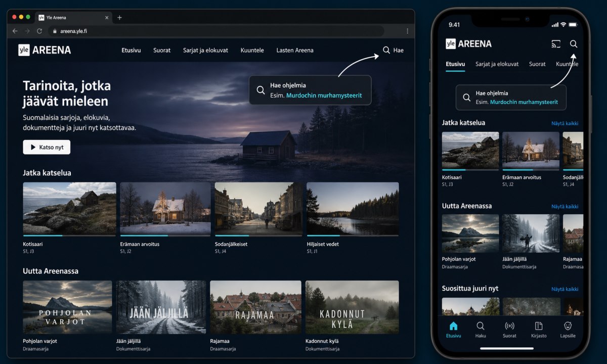607x364 pixels.
Task: Click the magnifier inside desktop search tooltip
Action: point(261,90)
